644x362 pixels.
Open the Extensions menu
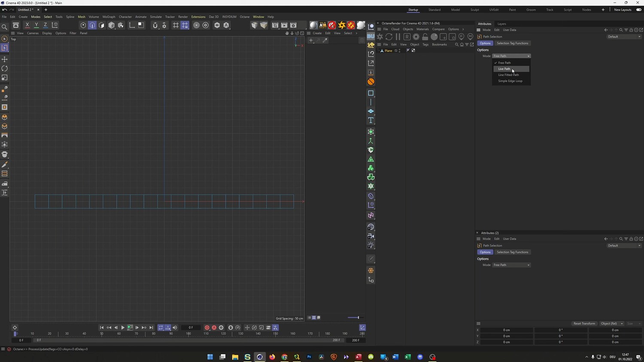[198, 17]
